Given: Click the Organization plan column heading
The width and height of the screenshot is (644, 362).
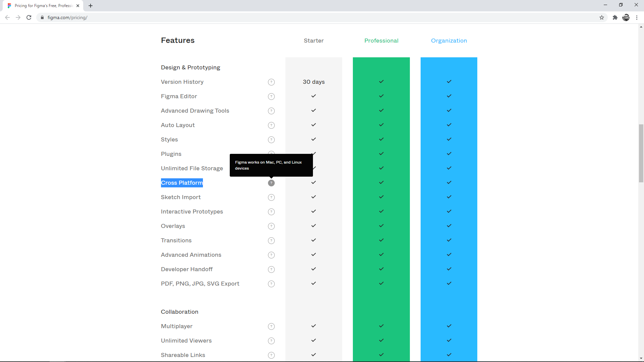Looking at the screenshot, I should pyautogui.click(x=449, y=41).
